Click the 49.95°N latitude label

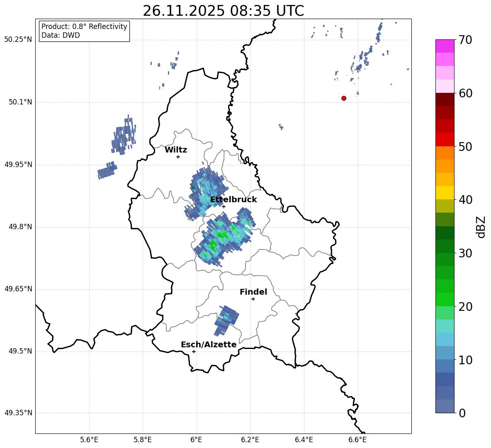pyautogui.click(x=18, y=165)
